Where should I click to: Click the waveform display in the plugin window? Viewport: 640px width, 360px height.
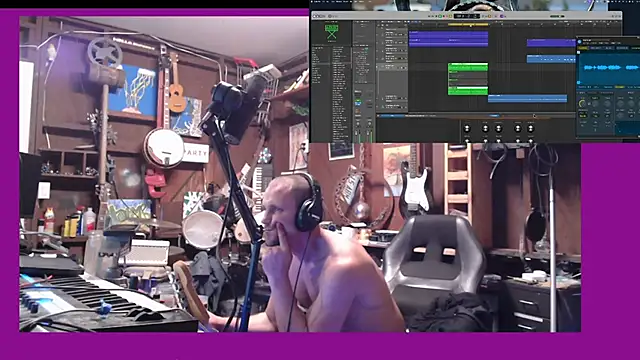(x=609, y=68)
